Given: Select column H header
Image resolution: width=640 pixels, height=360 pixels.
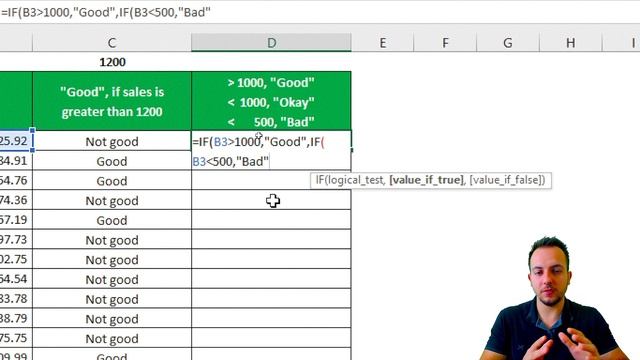Looking at the screenshot, I should coord(571,42).
